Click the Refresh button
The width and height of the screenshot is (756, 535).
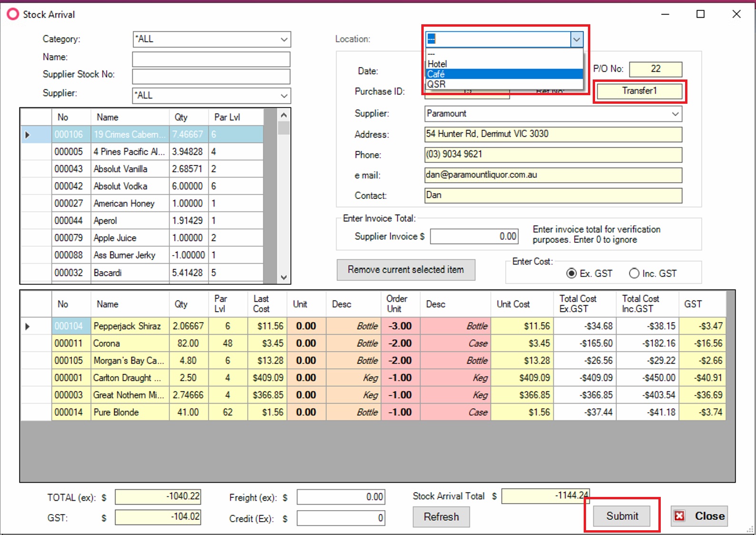pos(441,516)
